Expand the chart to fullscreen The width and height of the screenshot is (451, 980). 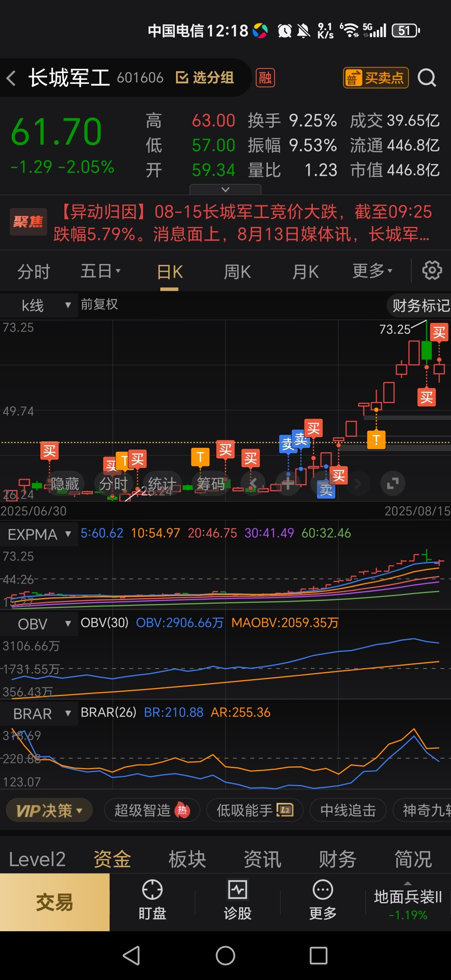click(393, 483)
